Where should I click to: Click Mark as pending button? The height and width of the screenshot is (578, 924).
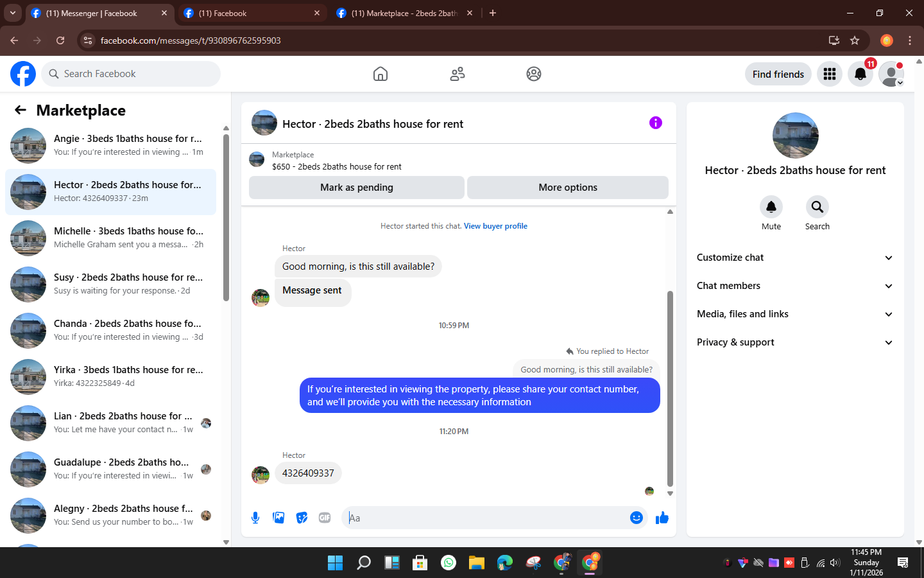coord(357,188)
